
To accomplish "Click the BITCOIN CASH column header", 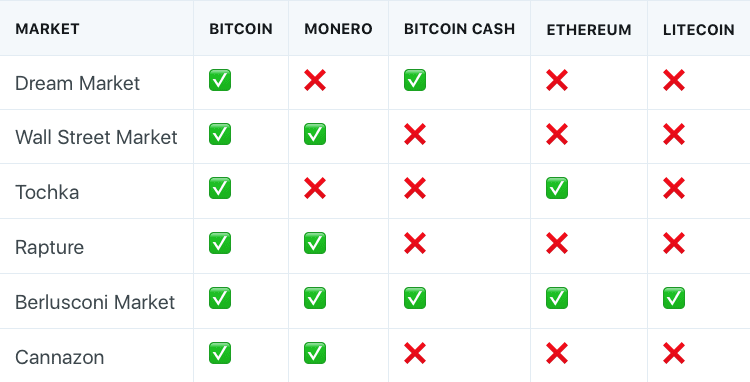I will click(x=459, y=29).
